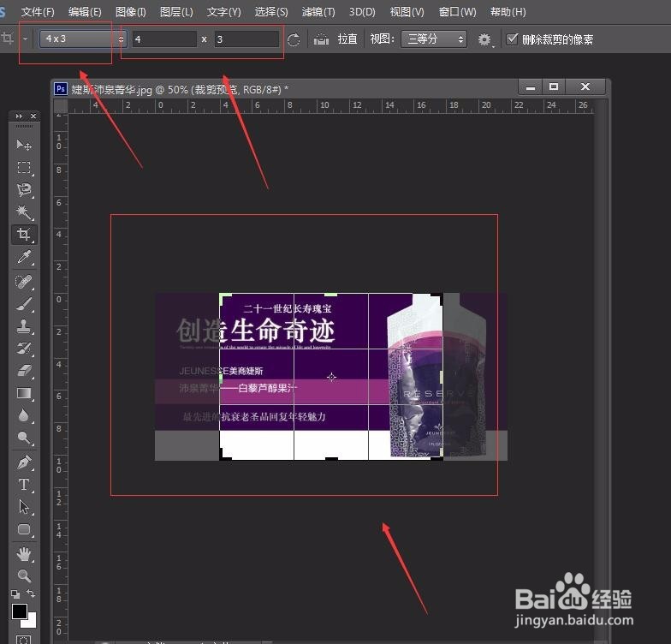Open the 帮助(H) menu

[508, 12]
